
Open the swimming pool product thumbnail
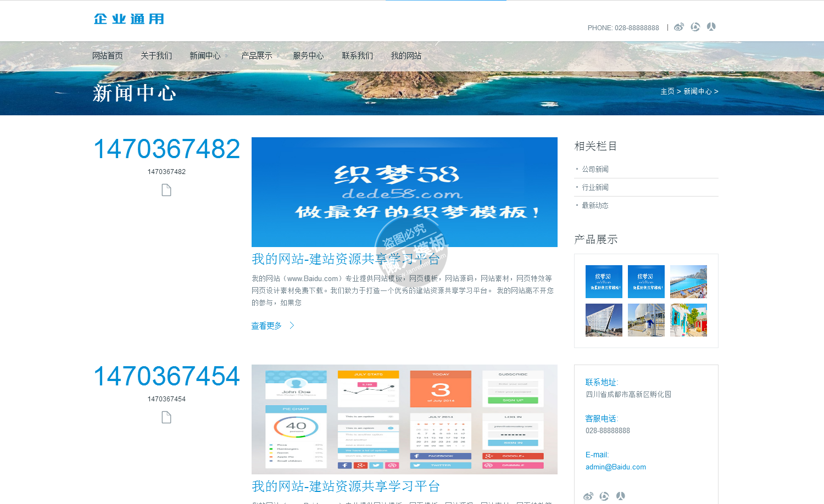coord(688,282)
